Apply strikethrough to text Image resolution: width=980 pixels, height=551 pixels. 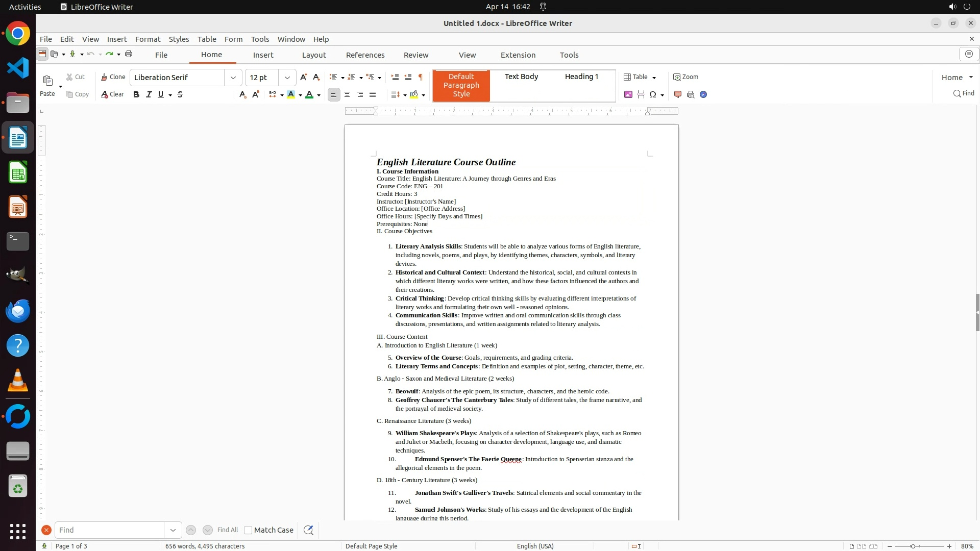pyautogui.click(x=180, y=94)
